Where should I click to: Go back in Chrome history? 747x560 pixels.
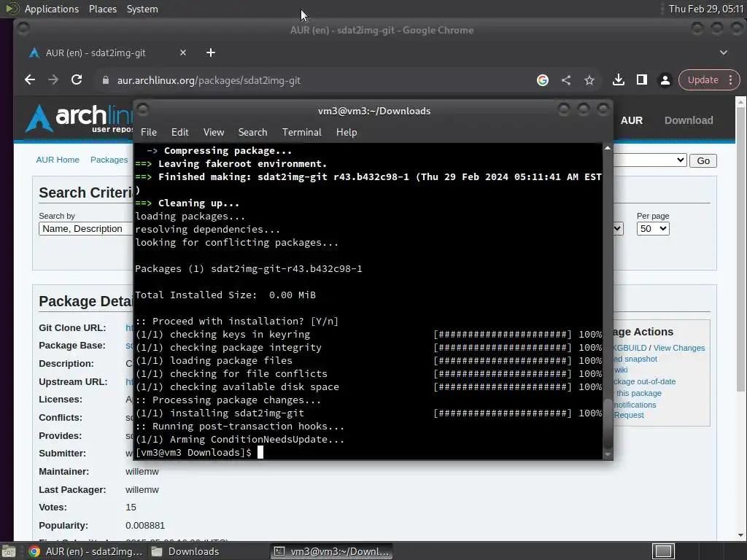pyautogui.click(x=29, y=80)
